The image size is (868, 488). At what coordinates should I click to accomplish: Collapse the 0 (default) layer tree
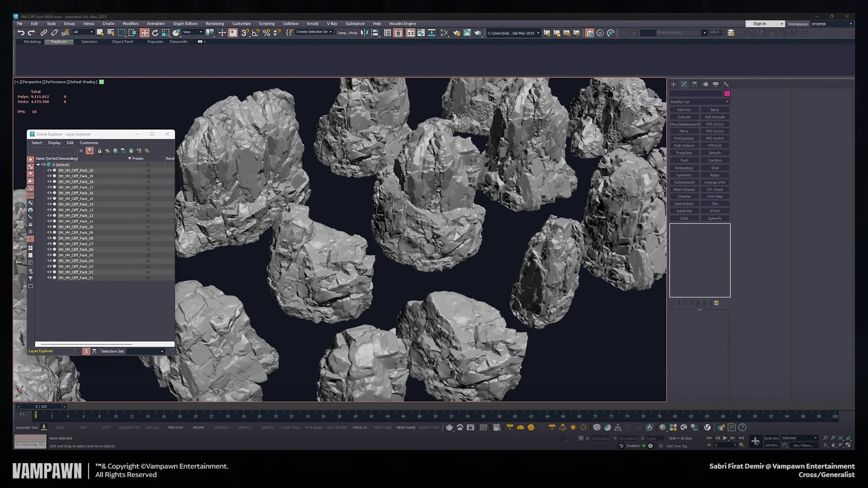click(x=38, y=164)
